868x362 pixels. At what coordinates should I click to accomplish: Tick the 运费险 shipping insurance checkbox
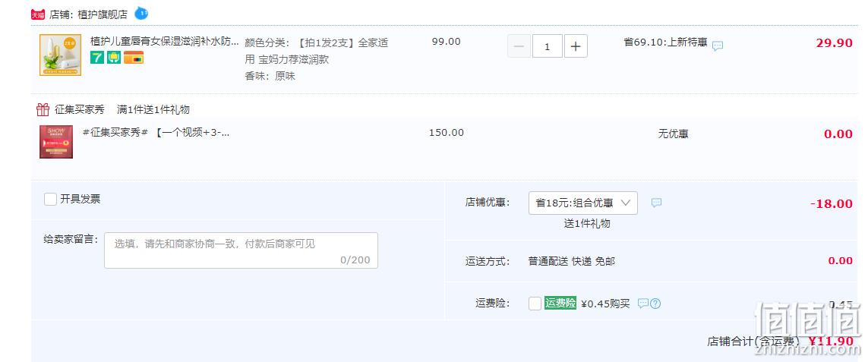(x=535, y=304)
